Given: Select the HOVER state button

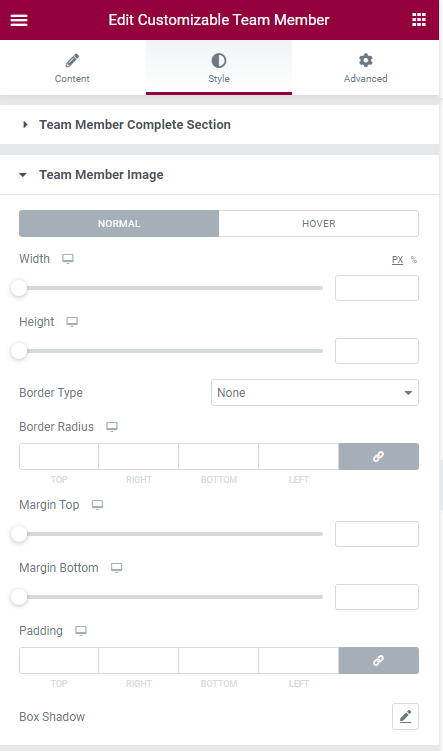Looking at the screenshot, I should [318, 224].
